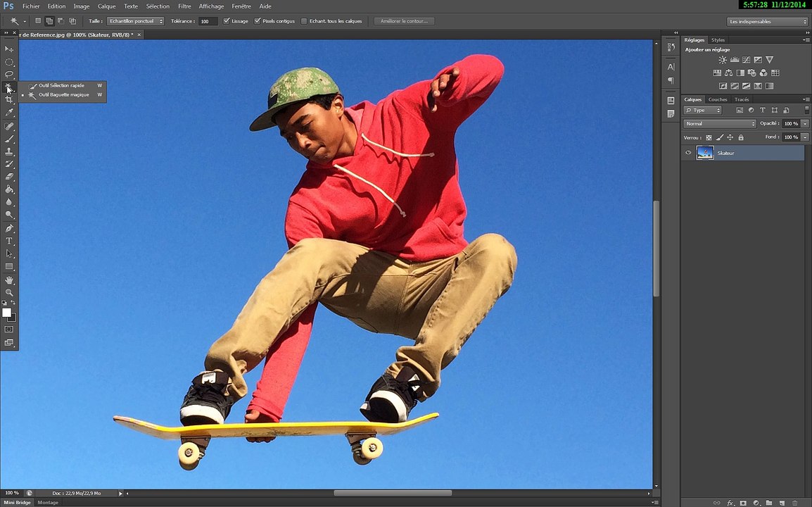Uncheck the Pixels contigus option
Screen dimensions: 812x507
coord(258,21)
